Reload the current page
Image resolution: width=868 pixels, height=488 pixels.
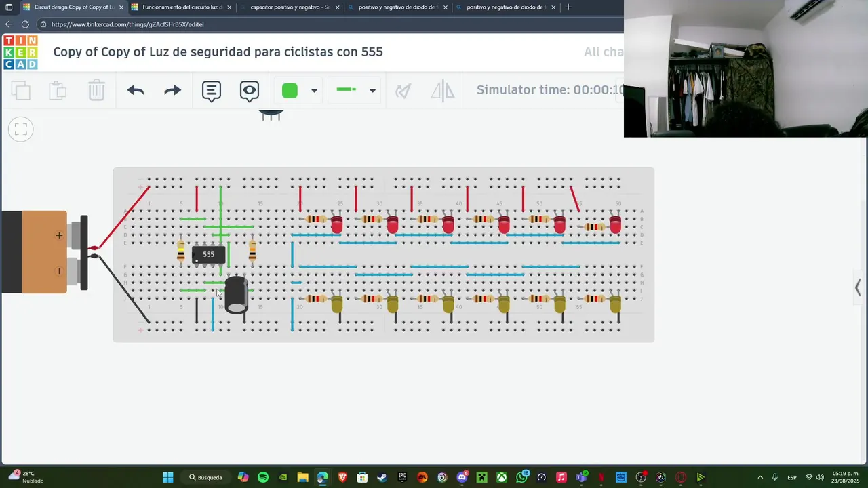[x=25, y=24]
